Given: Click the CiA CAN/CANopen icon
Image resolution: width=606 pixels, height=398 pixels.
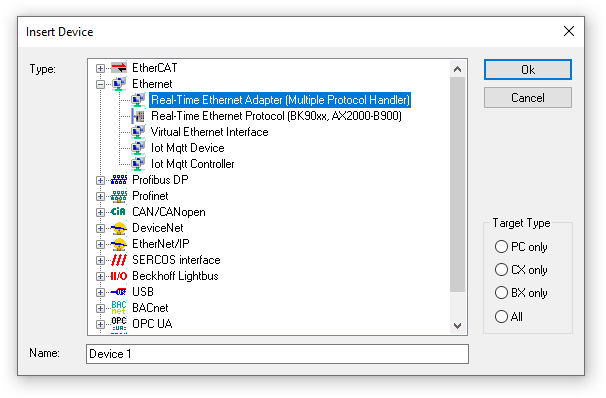Looking at the screenshot, I should (118, 212).
